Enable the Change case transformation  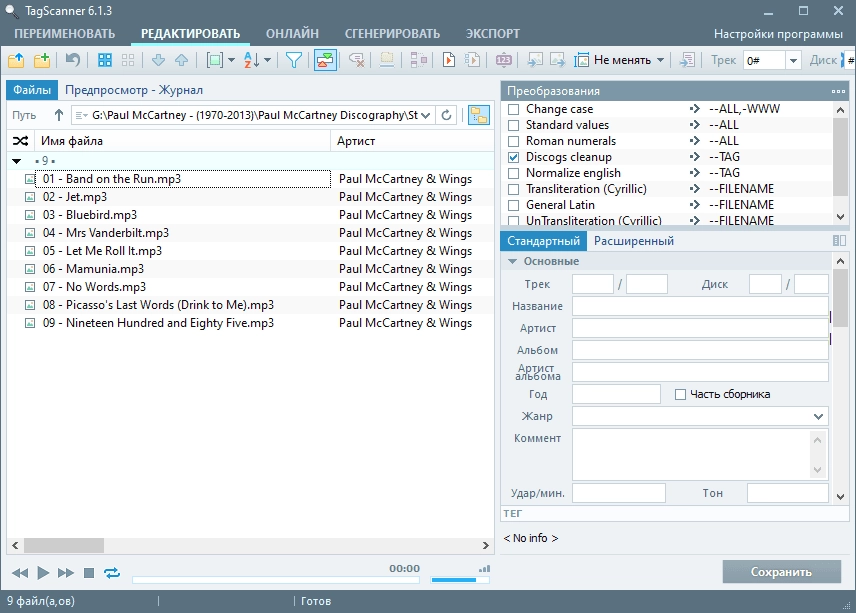[x=513, y=109]
